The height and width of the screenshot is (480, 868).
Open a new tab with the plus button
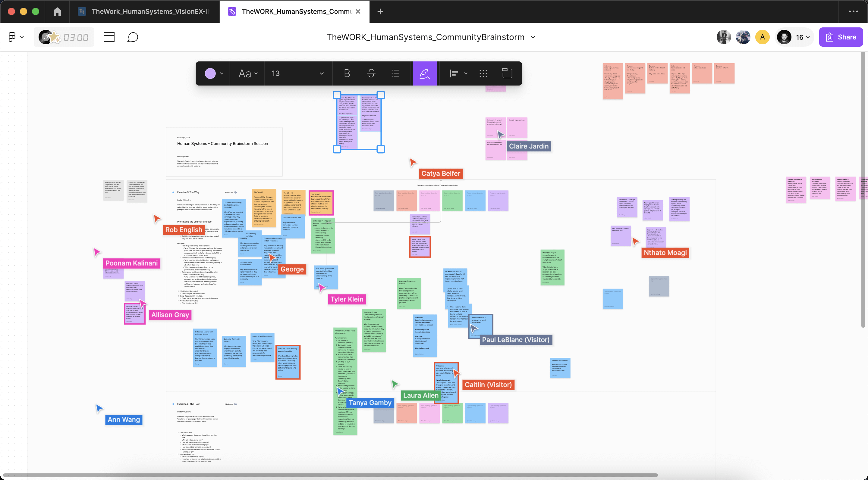pos(380,11)
